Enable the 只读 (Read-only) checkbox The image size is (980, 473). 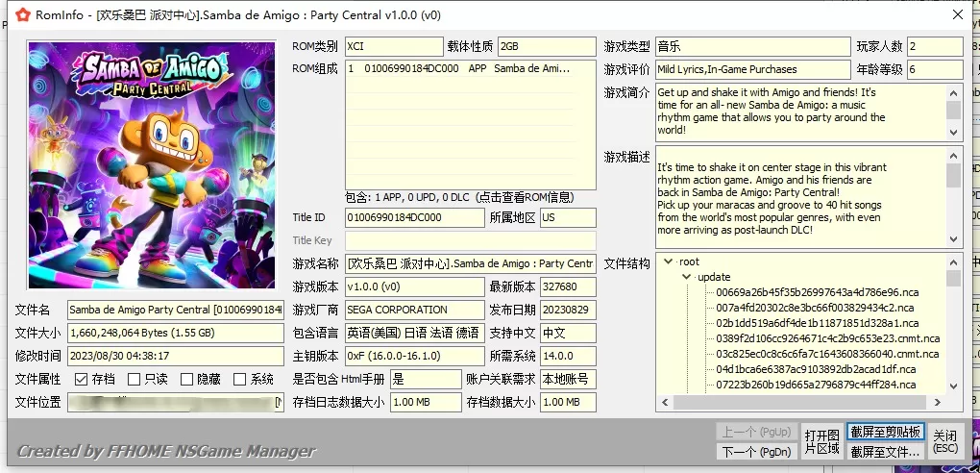point(135,380)
